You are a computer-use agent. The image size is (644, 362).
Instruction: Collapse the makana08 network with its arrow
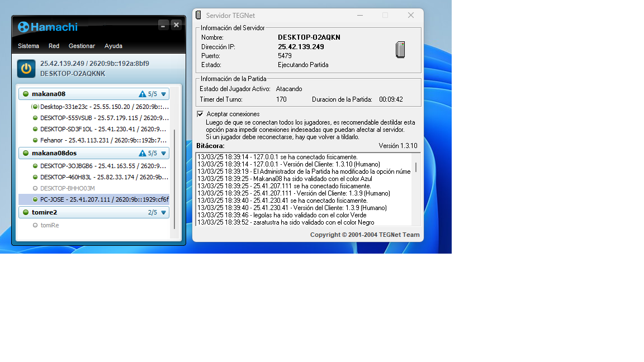pos(163,94)
